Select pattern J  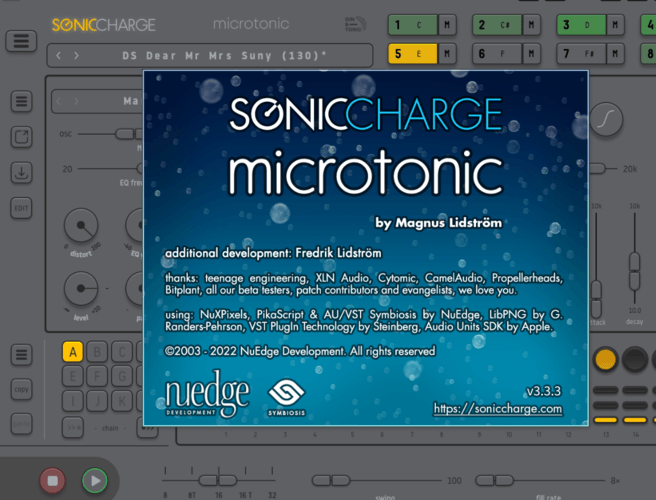(97, 401)
